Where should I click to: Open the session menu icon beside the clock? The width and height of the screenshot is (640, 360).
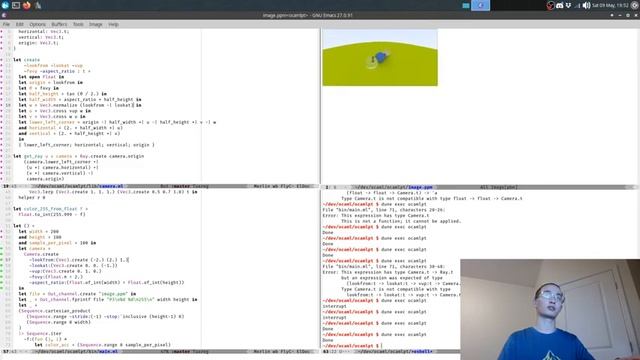(x=635, y=5)
